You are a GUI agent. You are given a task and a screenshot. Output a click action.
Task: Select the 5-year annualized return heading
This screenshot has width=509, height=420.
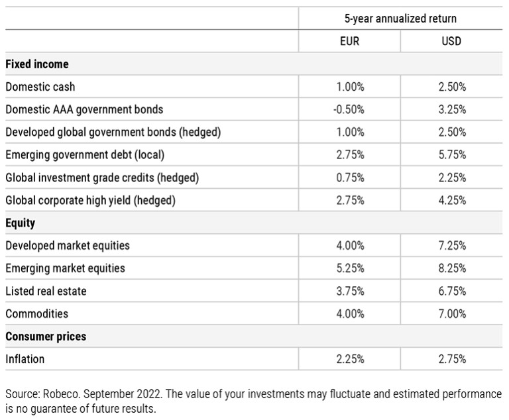click(x=400, y=19)
